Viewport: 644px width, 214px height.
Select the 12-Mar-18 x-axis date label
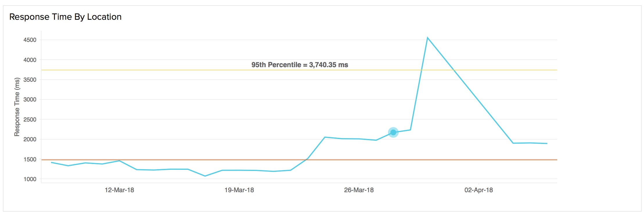119,190
